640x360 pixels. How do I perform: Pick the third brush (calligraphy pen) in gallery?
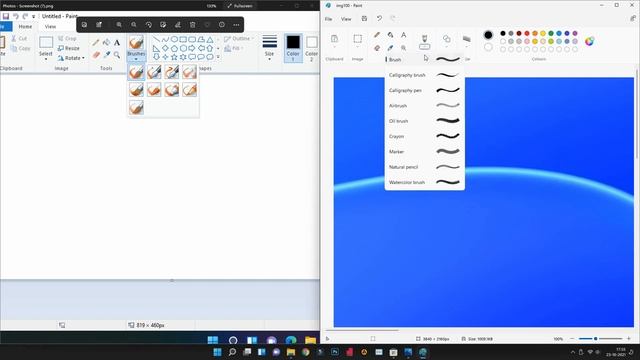coord(172,72)
